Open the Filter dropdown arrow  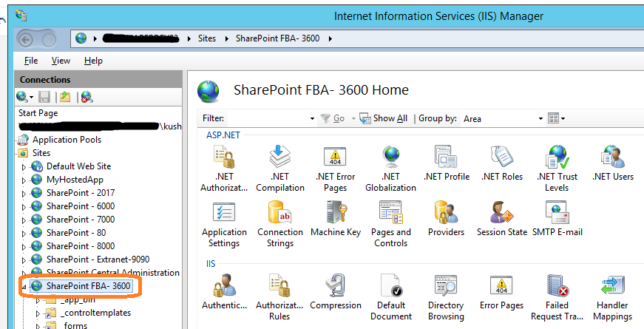point(312,119)
